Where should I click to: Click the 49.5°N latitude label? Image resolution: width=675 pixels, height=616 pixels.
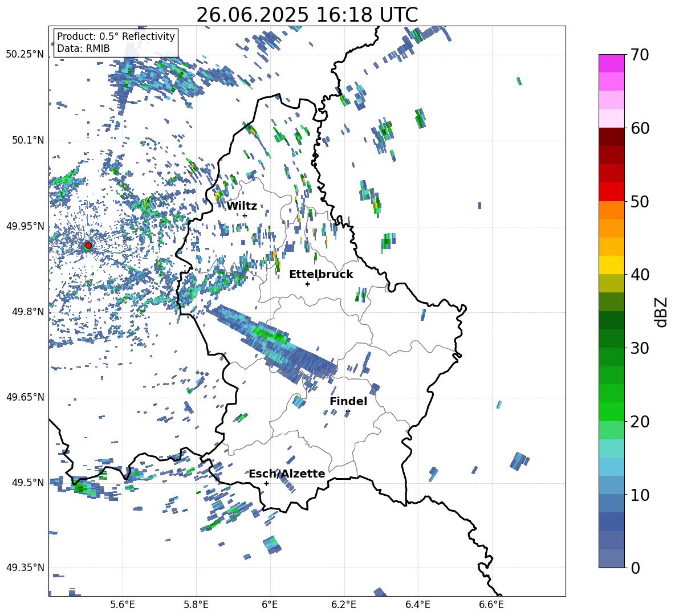pos(27,482)
